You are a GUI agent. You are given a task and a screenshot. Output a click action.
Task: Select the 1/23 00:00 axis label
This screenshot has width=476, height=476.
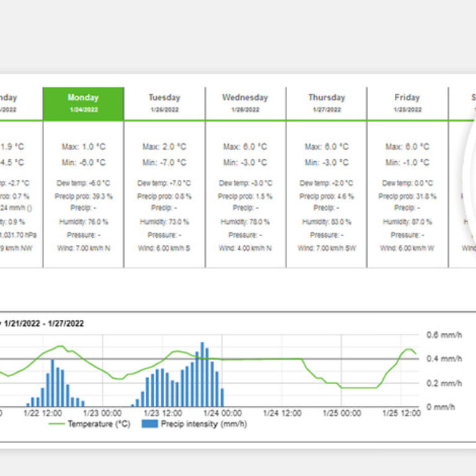coord(103,413)
